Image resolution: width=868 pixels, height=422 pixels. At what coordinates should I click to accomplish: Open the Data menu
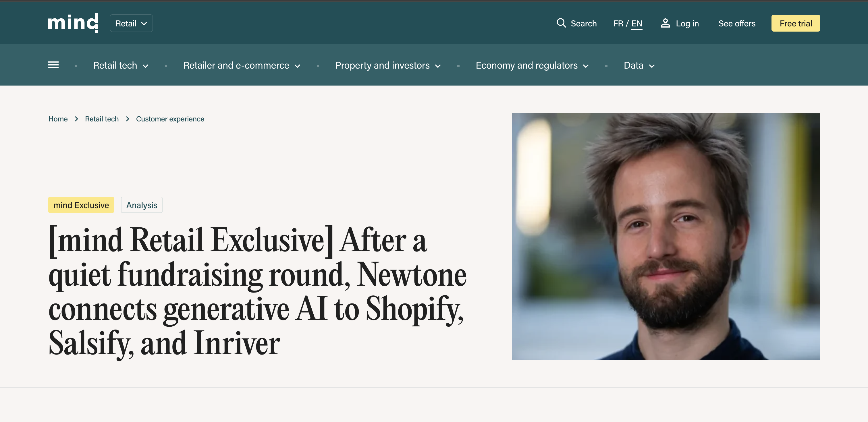click(x=639, y=65)
